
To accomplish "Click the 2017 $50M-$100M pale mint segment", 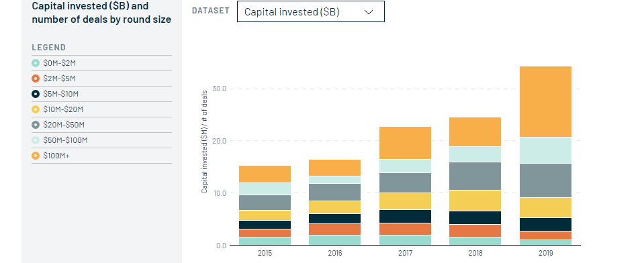I will point(405,166).
